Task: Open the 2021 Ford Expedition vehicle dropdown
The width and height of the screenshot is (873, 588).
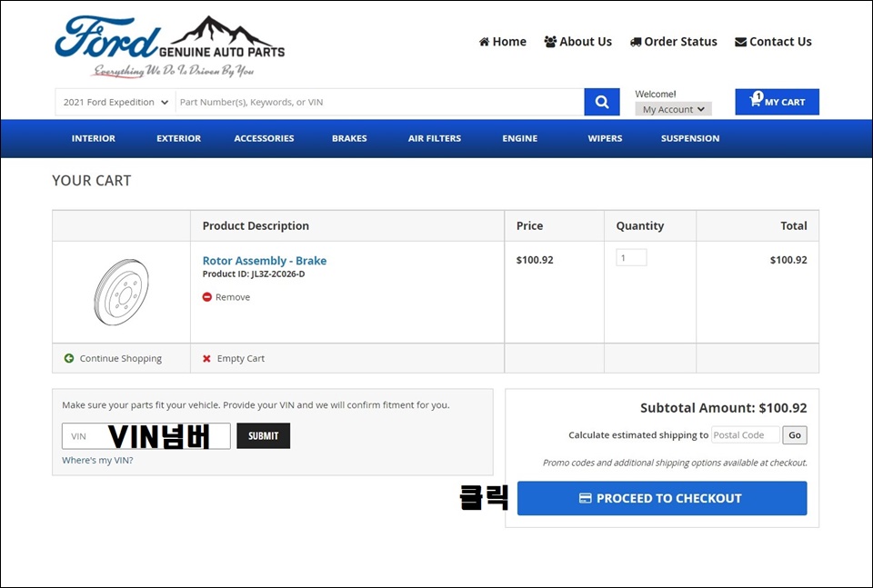Action: (115, 102)
